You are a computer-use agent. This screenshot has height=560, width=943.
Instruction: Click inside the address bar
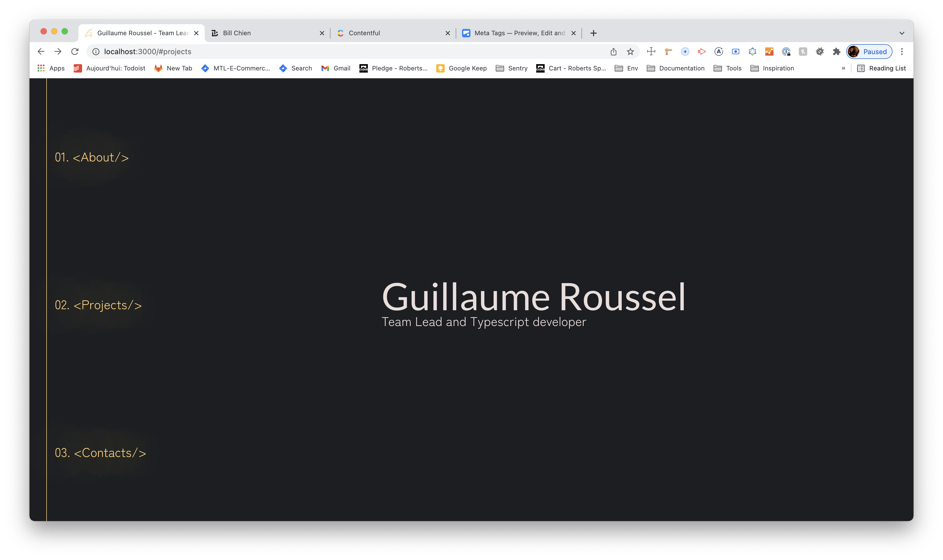click(264, 51)
